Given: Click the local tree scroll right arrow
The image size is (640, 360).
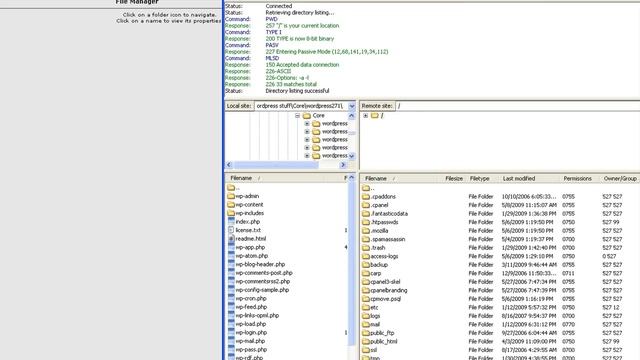Looking at the screenshot, I should click(x=343, y=165).
